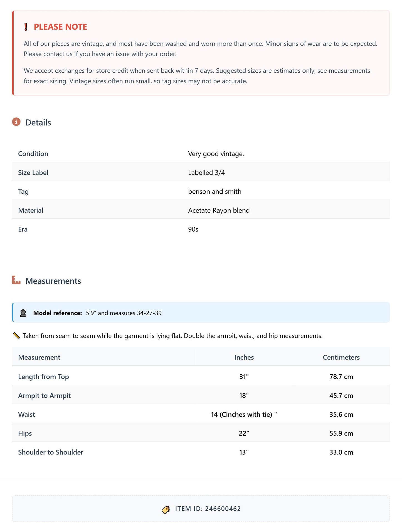Select the PLEASE NOTE heading
Screen dimensions: 402x532
[60, 27]
